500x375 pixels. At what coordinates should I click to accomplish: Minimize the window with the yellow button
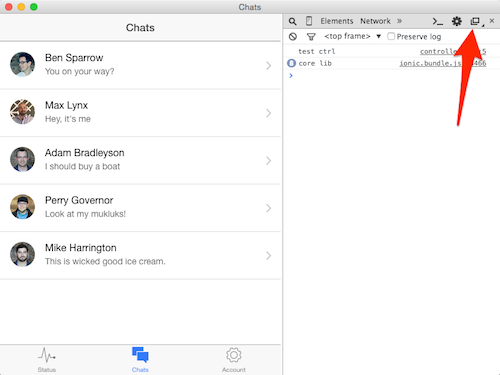pos(21,7)
